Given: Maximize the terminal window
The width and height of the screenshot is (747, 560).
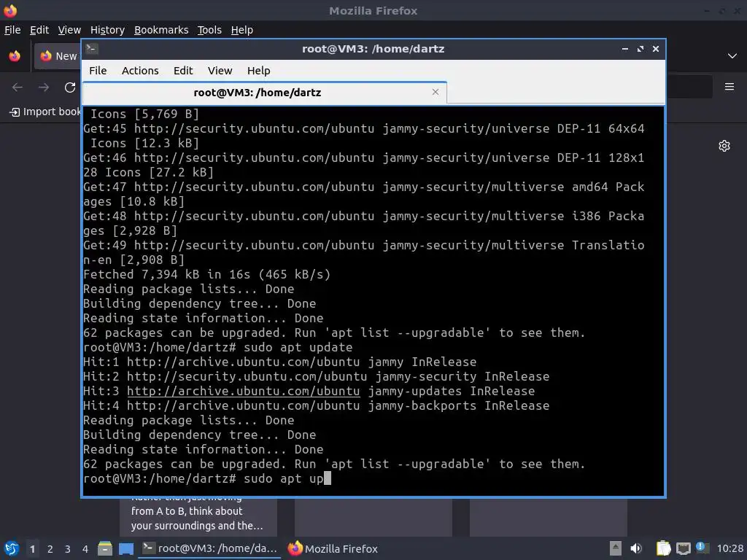Looking at the screenshot, I should pos(640,49).
